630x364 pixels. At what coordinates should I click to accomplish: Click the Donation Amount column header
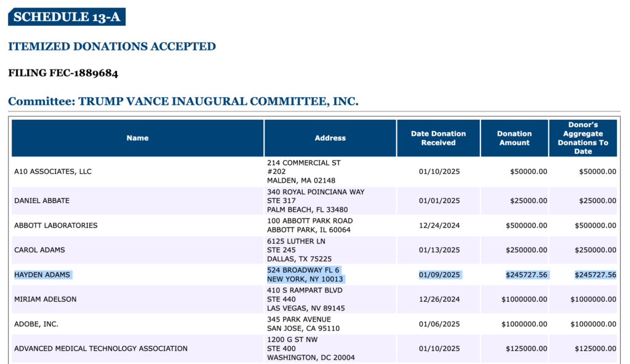point(514,138)
